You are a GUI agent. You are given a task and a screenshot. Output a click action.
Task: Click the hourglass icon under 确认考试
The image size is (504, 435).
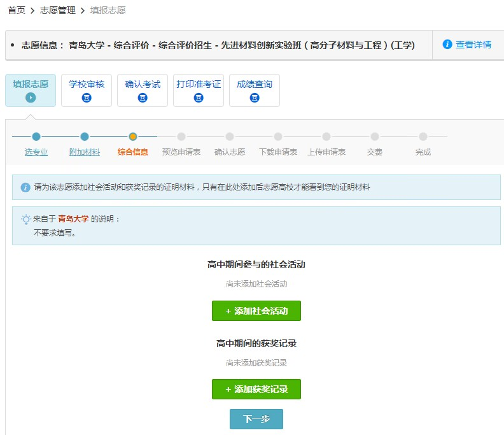[x=143, y=97]
